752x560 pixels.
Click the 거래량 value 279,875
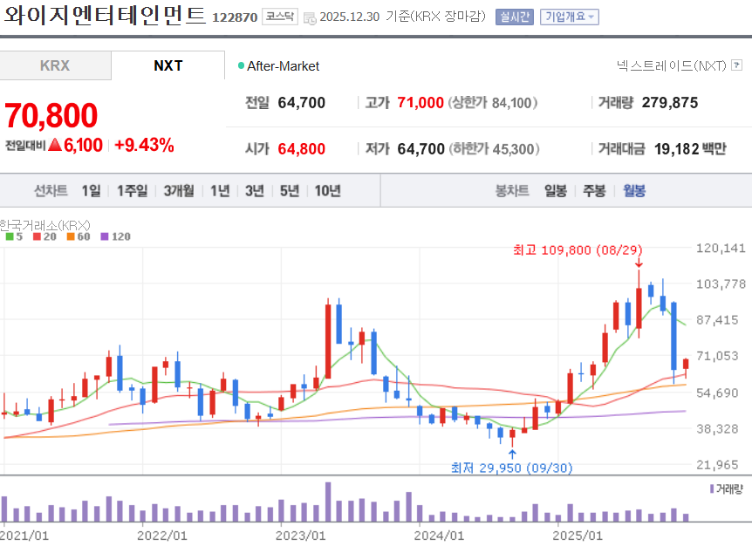pos(670,103)
